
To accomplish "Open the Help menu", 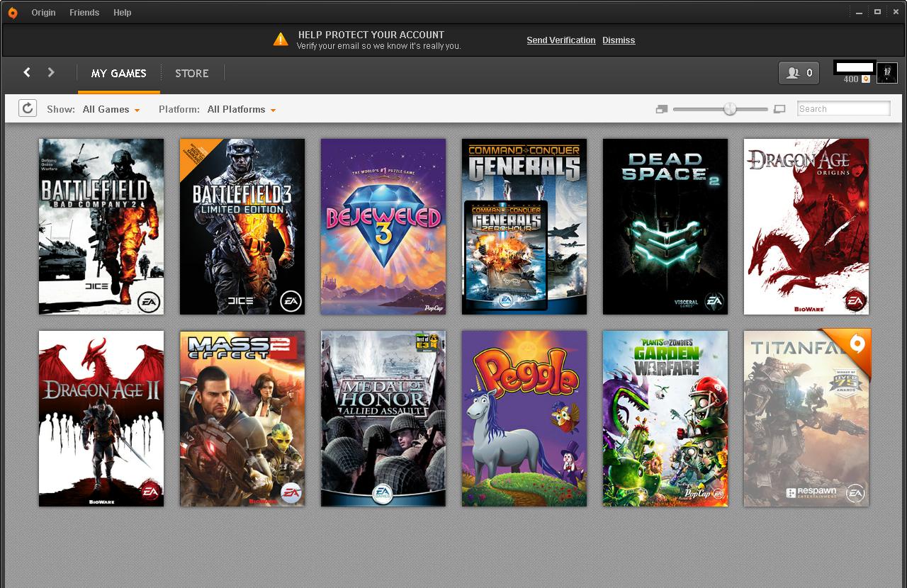I will point(123,13).
